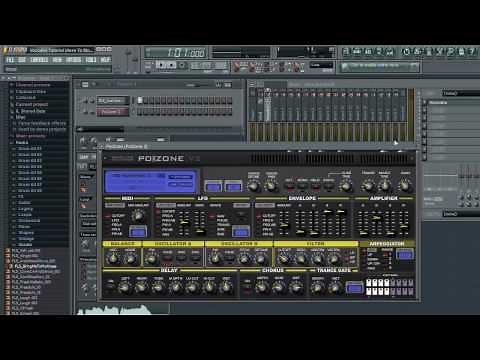Turn the CUTOFF knob in the Filter section

[x=284, y=258]
